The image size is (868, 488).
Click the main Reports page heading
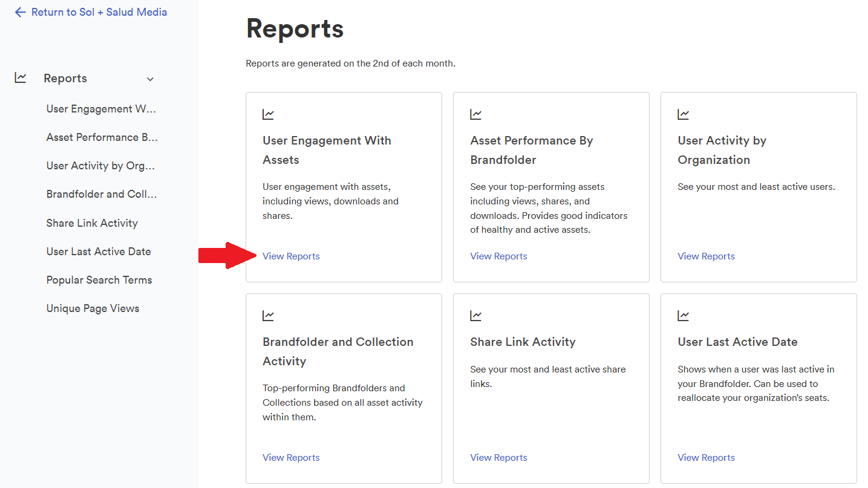(x=295, y=28)
